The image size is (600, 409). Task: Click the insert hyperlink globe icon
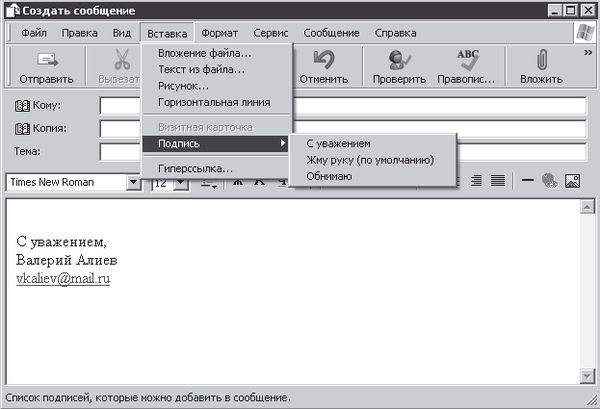click(549, 182)
